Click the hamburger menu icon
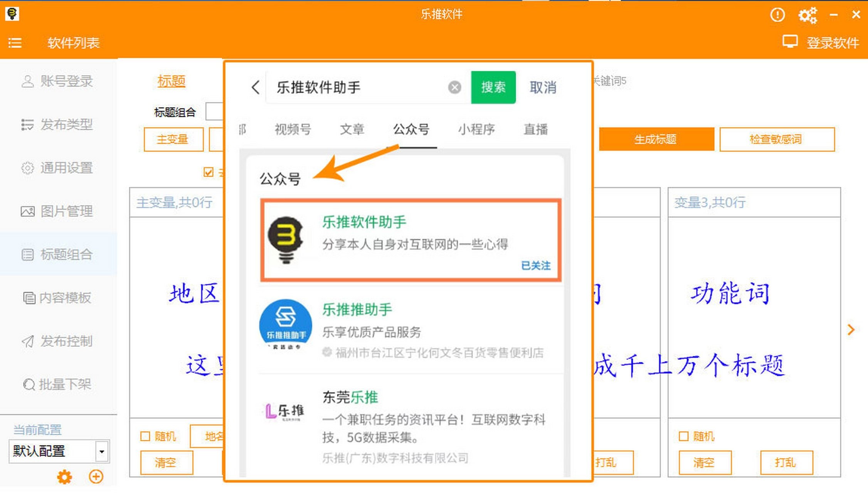 15,43
